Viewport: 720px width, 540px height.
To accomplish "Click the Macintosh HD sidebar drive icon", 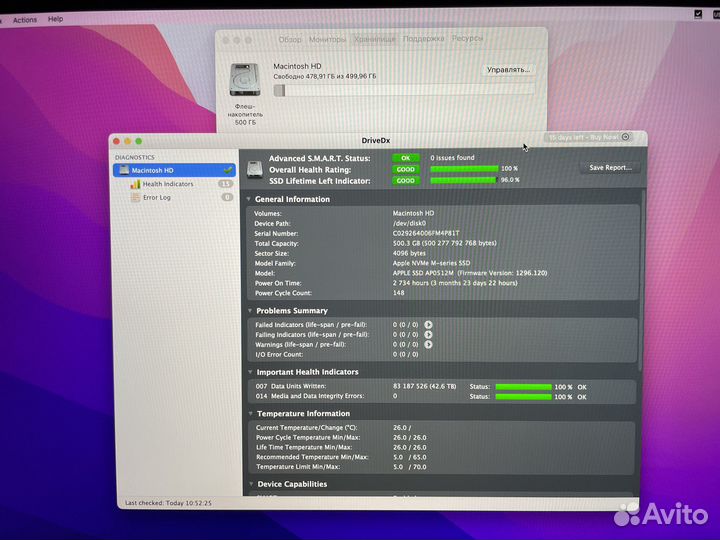I will click(x=124, y=170).
